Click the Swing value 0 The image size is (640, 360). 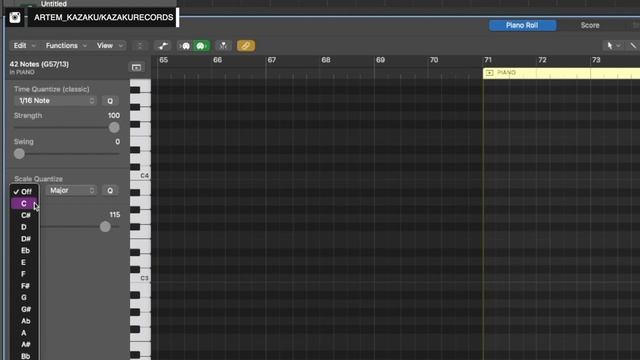pyautogui.click(x=118, y=142)
